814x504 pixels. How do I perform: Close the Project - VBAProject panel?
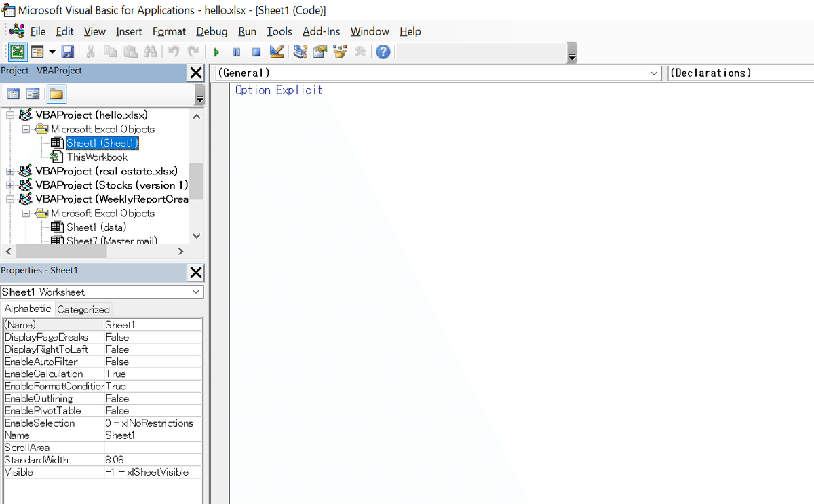tap(196, 73)
